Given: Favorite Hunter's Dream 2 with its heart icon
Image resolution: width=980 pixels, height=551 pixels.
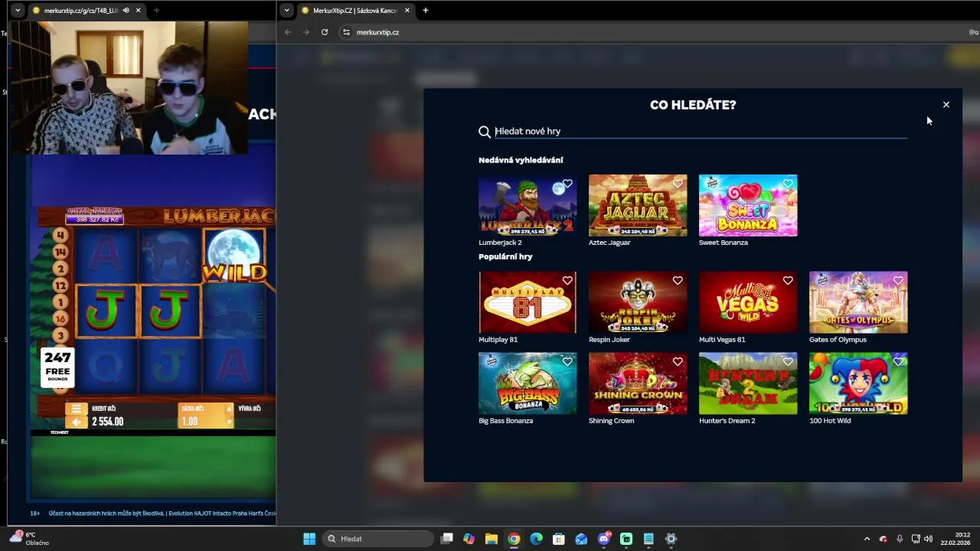Looking at the screenshot, I should (788, 362).
